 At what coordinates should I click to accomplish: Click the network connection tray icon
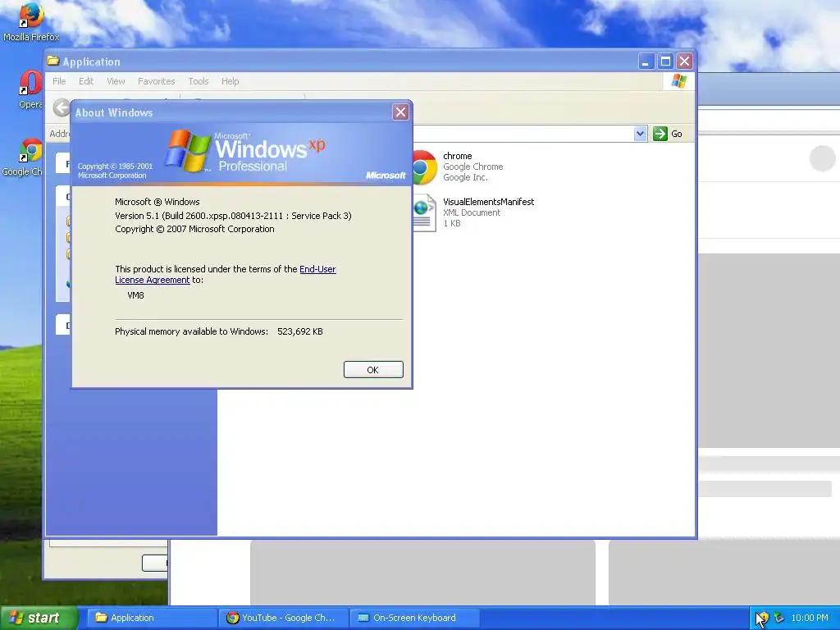pos(778,618)
